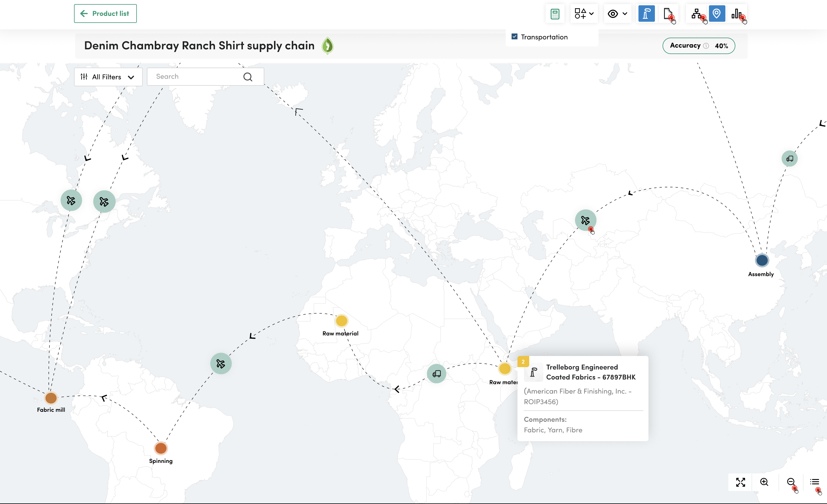Screen dimensions: 827x504
Task: Open the green calculator tool
Action: 555,14
